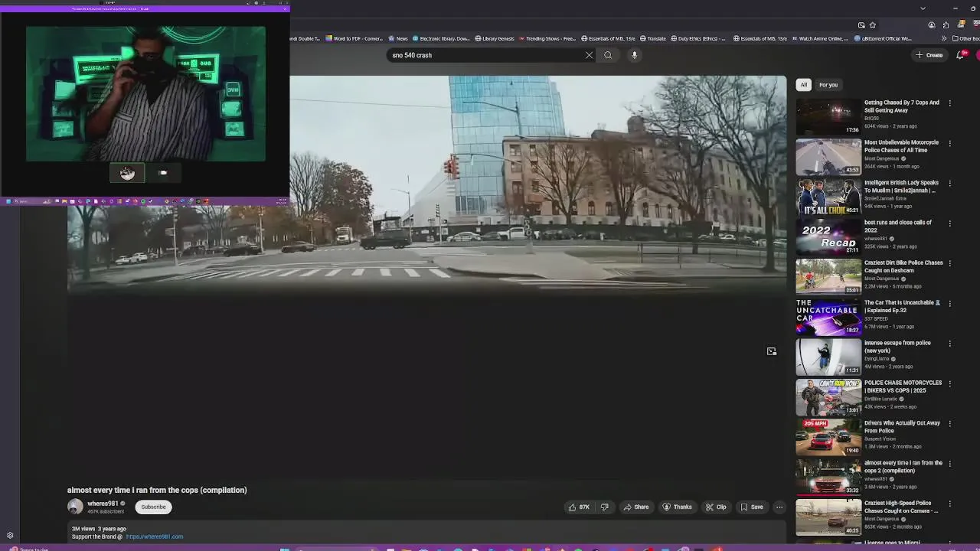Bookmark this page with star icon
The width and height of the screenshot is (980, 551).
point(872,25)
